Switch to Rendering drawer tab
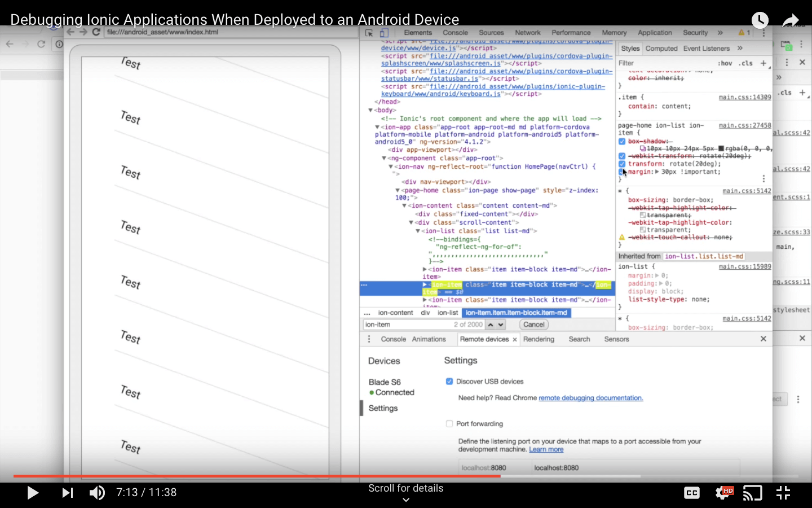 [539, 339]
